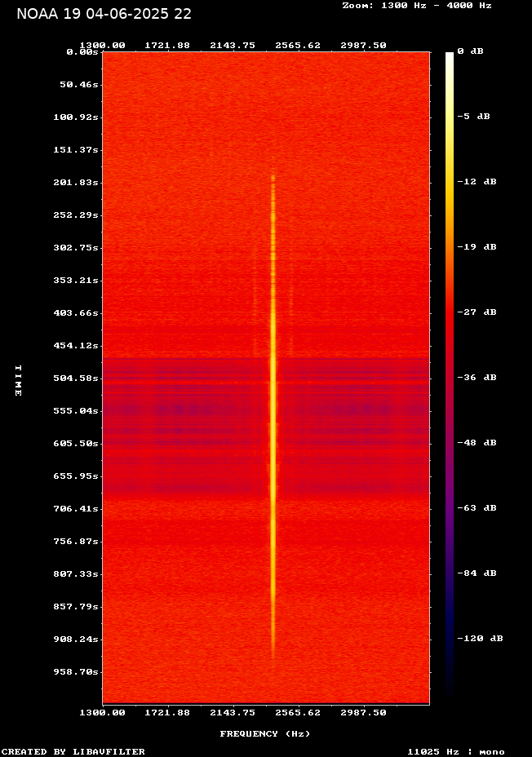532x757 pixels.
Task: Click the "151.37s" time label
Action: pyautogui.click(x=76, y=149)
